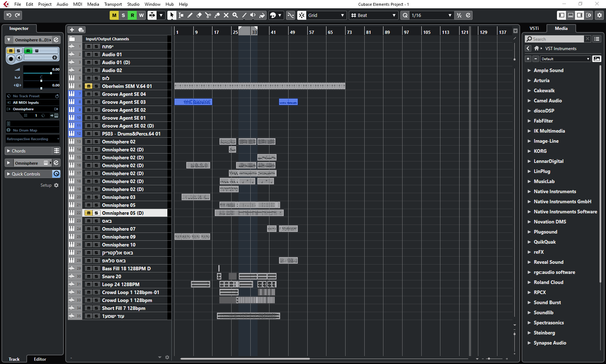Open the Snap Type Grid dropdown
This screenshot has height=364, width=606.
point(326,15)
